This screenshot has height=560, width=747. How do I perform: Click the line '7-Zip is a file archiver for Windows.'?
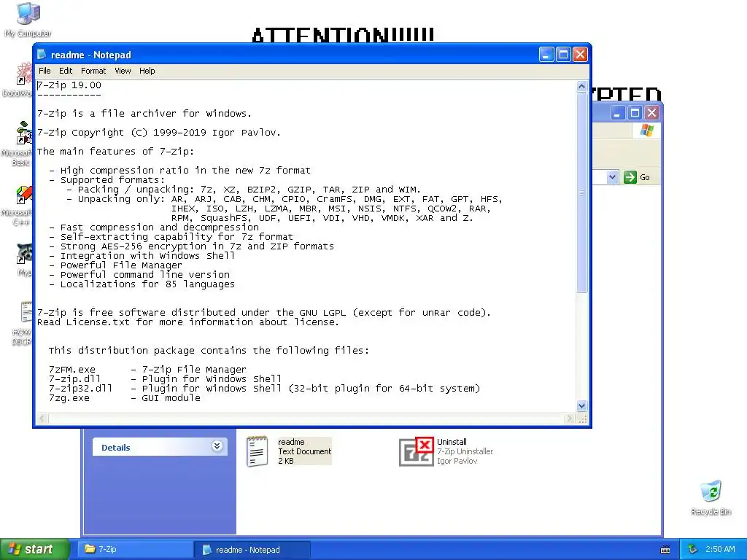tap(144, 113)
